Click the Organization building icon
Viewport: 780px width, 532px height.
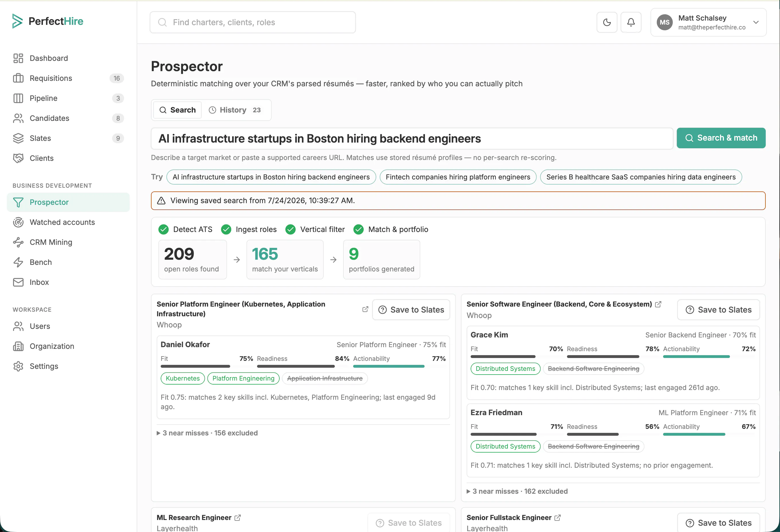[18, 346]
